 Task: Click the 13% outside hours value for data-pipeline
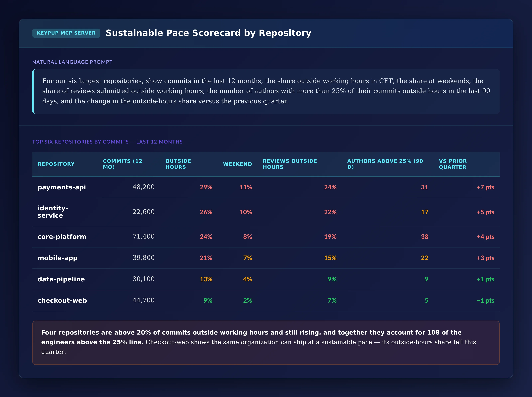click(206, 279)
